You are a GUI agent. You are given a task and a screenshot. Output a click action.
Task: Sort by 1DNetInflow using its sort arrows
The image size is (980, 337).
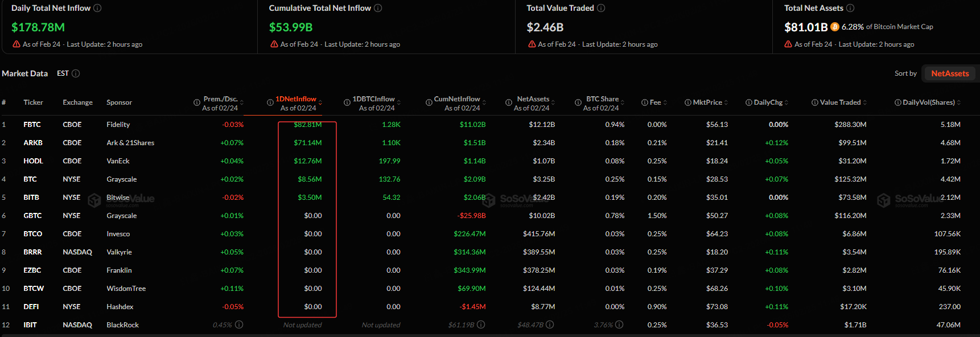(320, 102)
